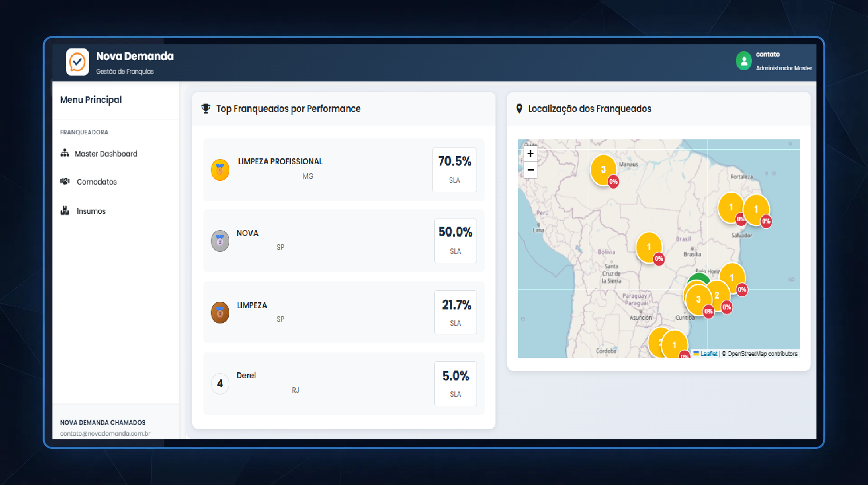This screenshot has width=868, height=485.
Task: Click the contato user avatar icon
Action: [x=744, y=61]
